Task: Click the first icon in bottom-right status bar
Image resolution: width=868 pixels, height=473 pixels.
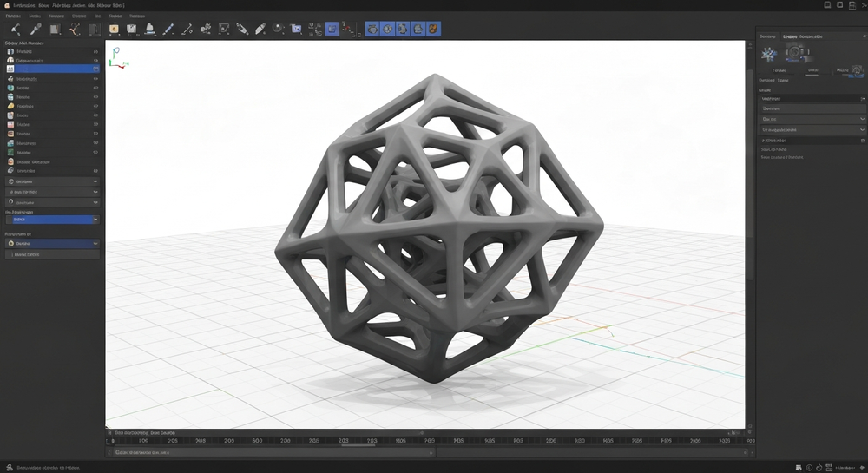Action: (x=799, y=468)
